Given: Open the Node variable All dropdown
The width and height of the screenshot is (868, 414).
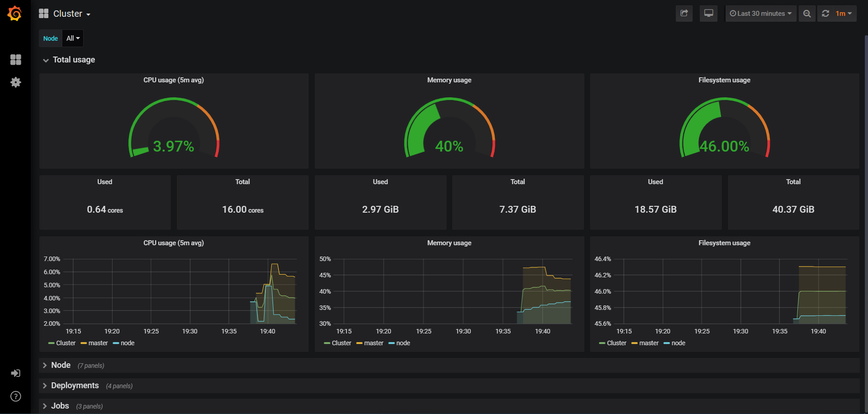Looking at the screenshot, I should point(73,38).
